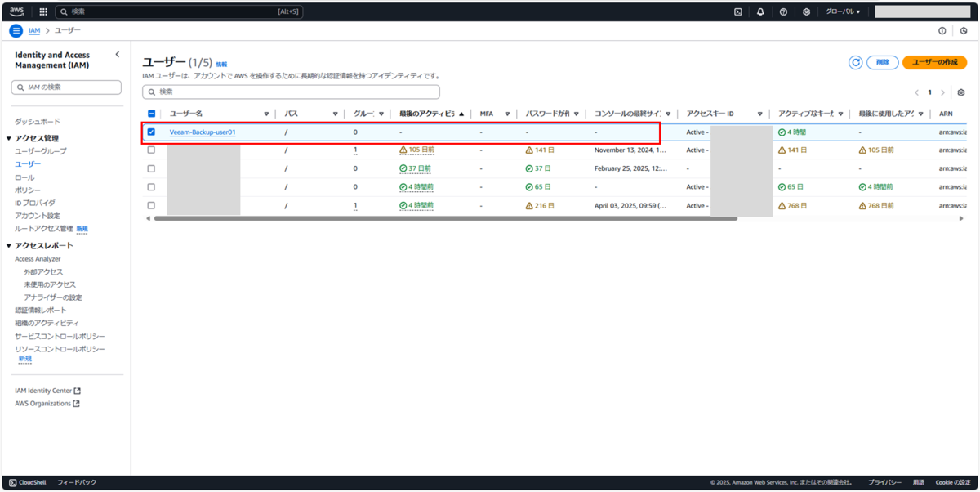Image resolution: width=980 pixels, height=492 pixels.
Task: Toggle the blue hamburger navigation button
Action: click(x=16, y=30)
